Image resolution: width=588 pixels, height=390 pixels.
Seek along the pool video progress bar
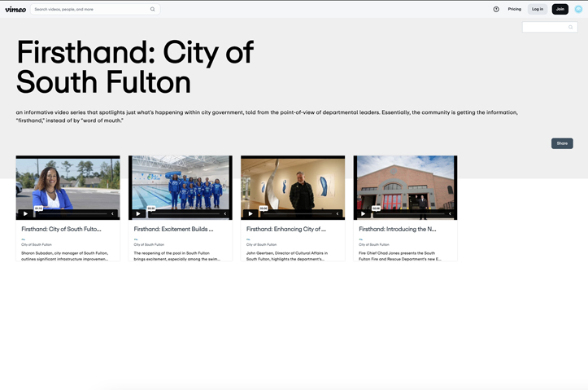(184, 214)
